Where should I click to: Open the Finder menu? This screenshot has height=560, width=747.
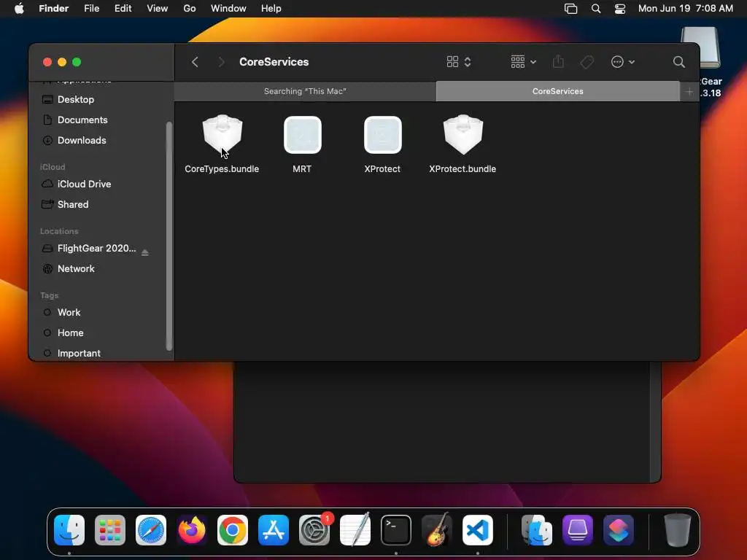(54, 9)
